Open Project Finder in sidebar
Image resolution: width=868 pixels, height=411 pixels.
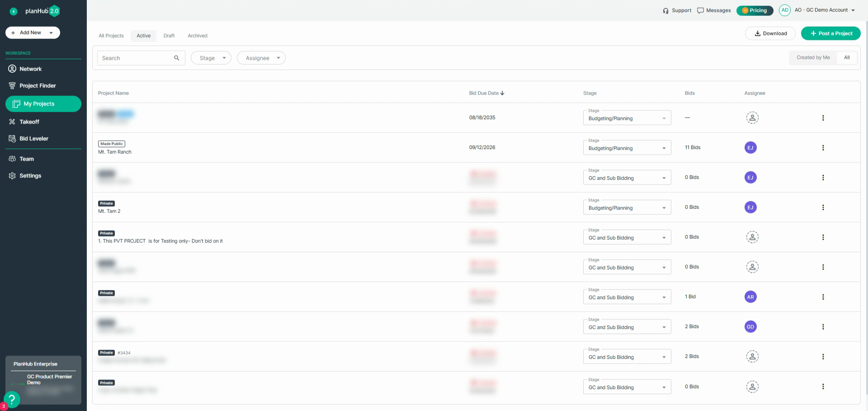[x=38, y=85]
